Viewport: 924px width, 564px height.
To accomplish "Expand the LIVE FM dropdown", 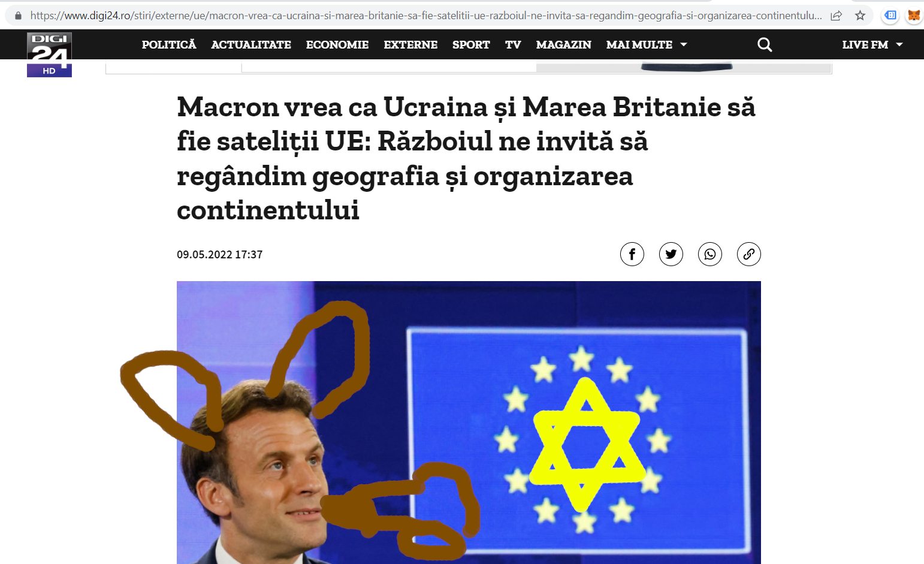I will coord(872,44).
